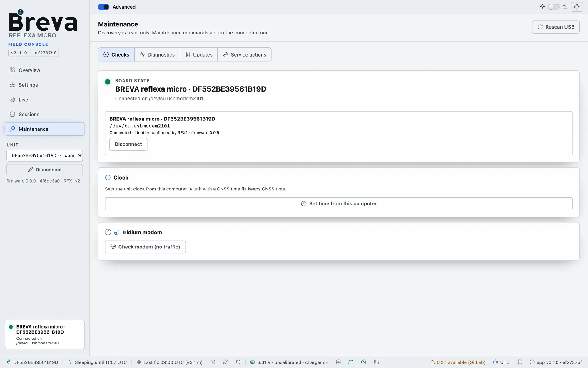Click the info icon beside Iridium modem
This screenshot has height=368, width=588.
click(x=108, y=232)
